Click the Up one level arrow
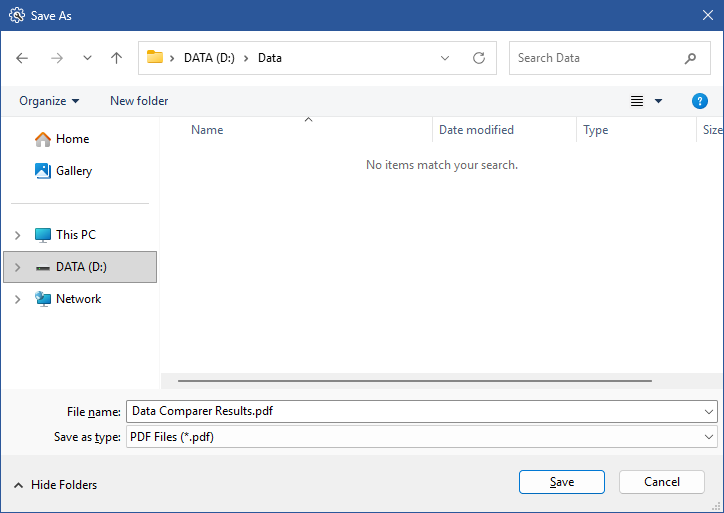Image resolution: width=724 pixels, height=513 pixels. [x=116, y=58]
